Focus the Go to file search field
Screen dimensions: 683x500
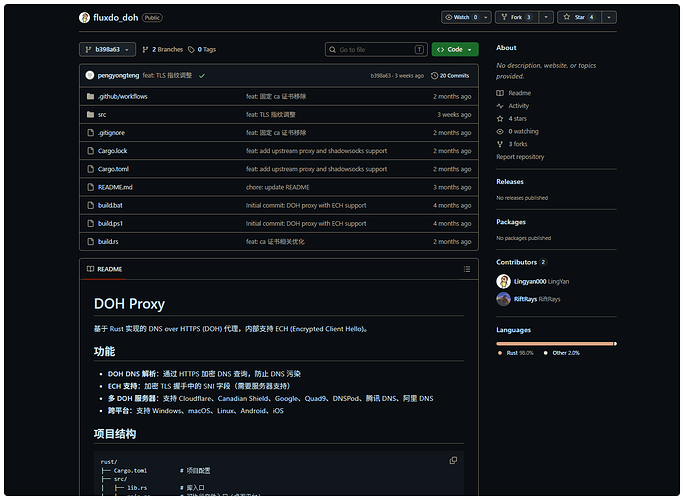[376, 50]
